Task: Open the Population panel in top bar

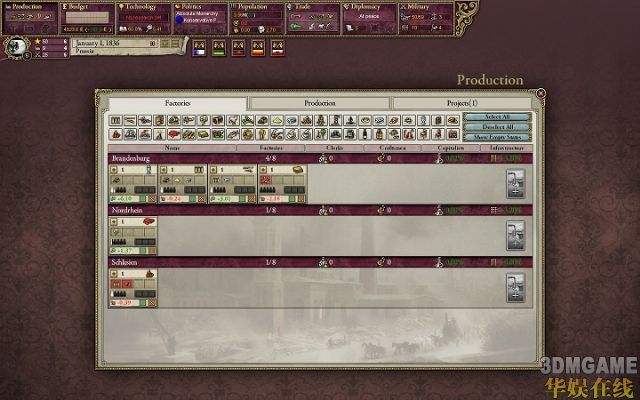Action: point(256,18)
